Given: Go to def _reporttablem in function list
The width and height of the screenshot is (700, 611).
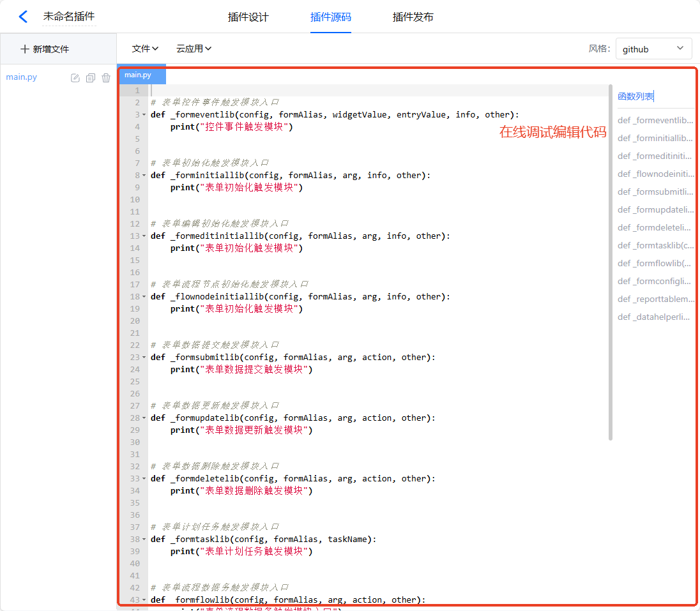Looking at the screenshot, I should coord(655,299).
